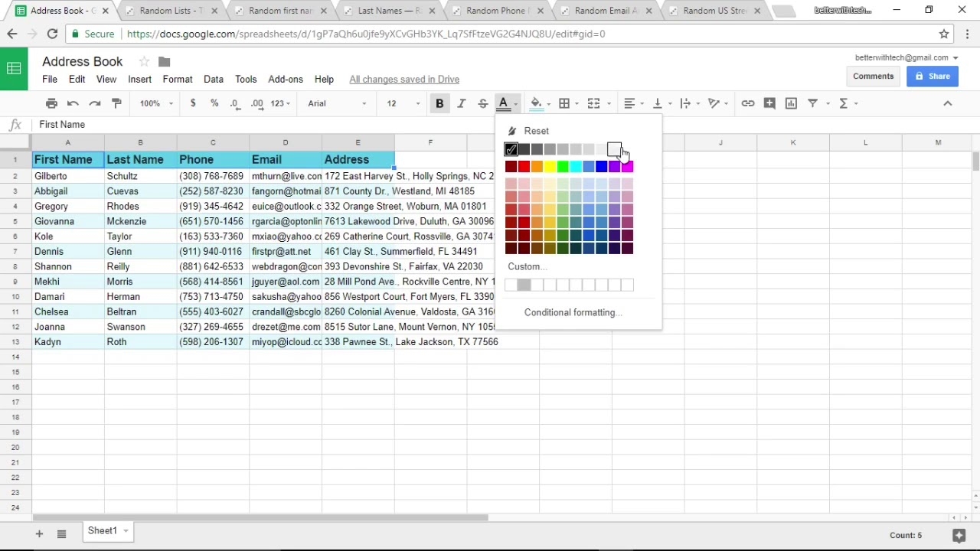Open the font size 12 dropdown
This screenshot has width=980, height=551.
click(x=403, y=103)
